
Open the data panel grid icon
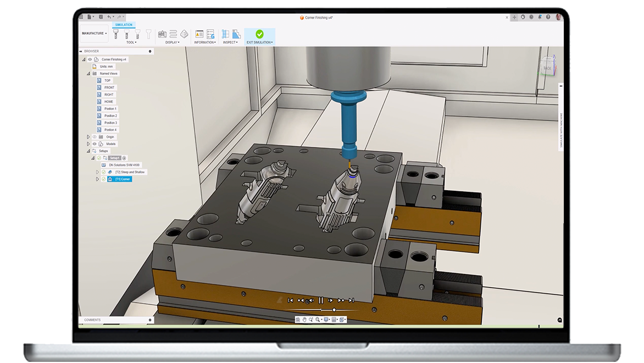click(81, 17)
